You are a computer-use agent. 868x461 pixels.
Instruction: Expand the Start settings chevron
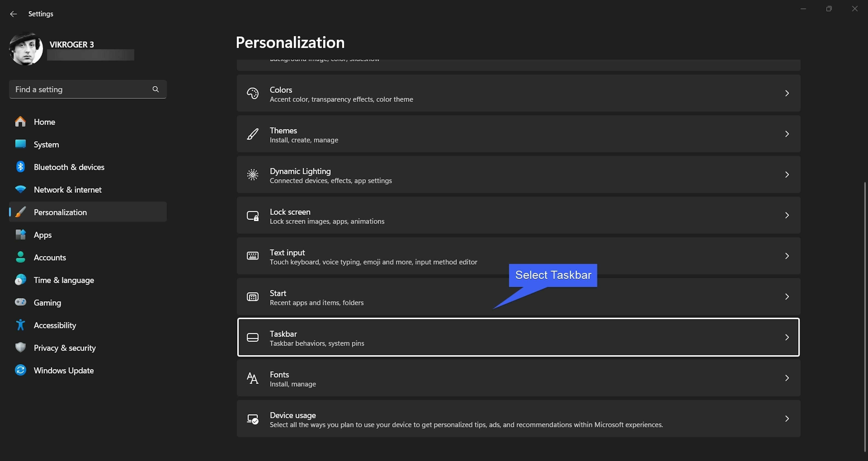(x=787, y=296)
